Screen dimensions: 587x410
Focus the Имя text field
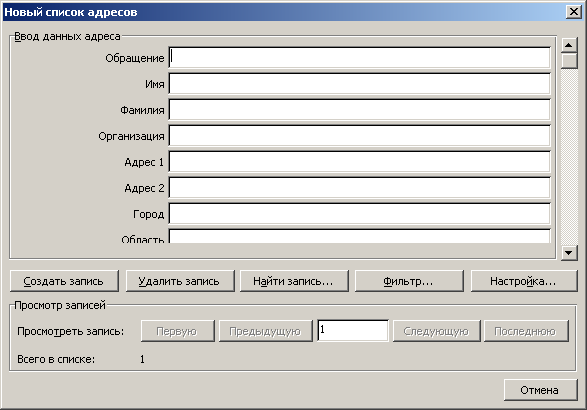click(x=359, y=83)
